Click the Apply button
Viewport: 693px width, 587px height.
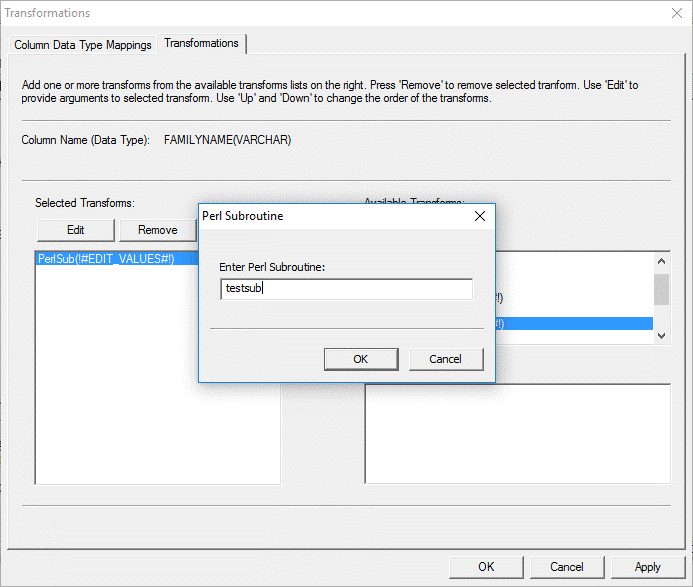pos(647,566)
